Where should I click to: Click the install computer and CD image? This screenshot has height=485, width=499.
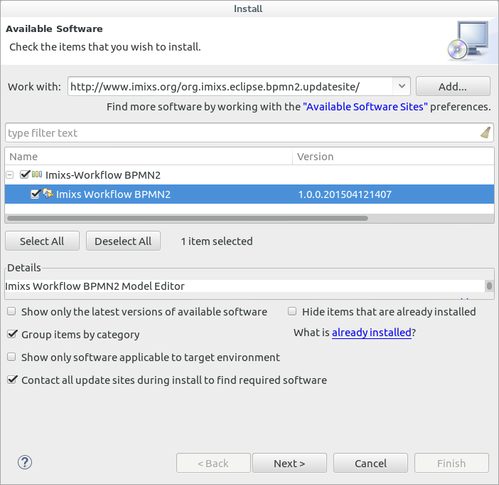pos(468,41)
